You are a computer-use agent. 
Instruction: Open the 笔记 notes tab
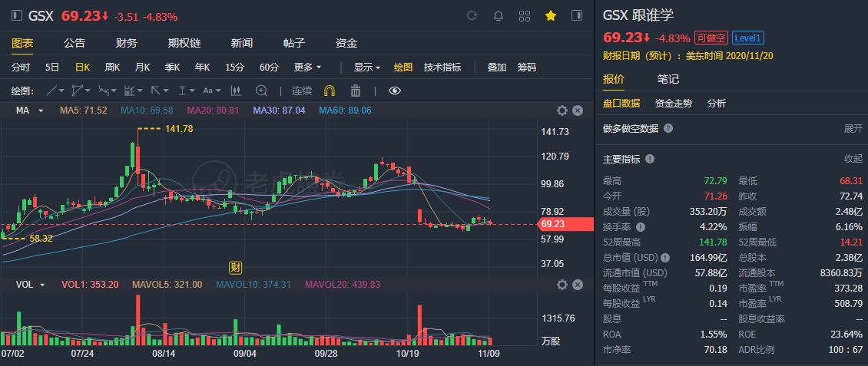[x=668, y=78]
